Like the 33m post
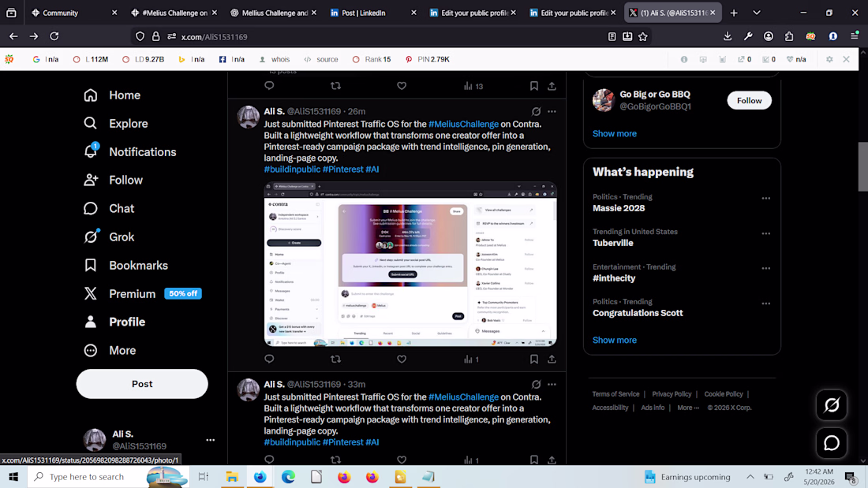Image resolution: width=868 pixels, height=488 pixels. coord(402,460)
